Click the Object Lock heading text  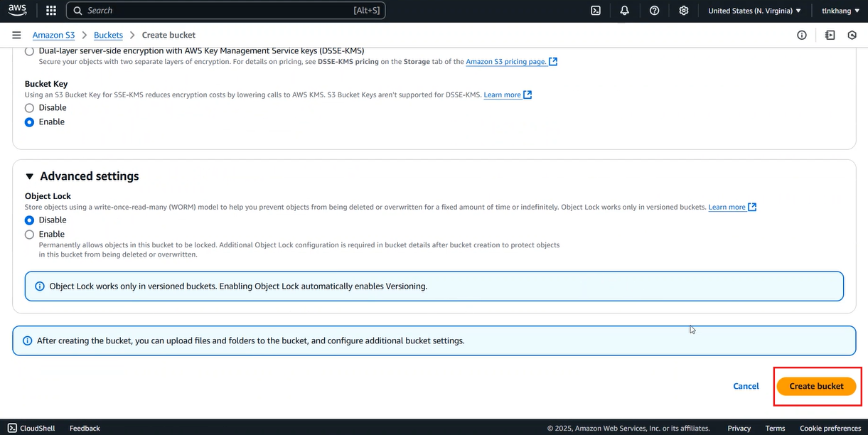[x=48, y=196]
